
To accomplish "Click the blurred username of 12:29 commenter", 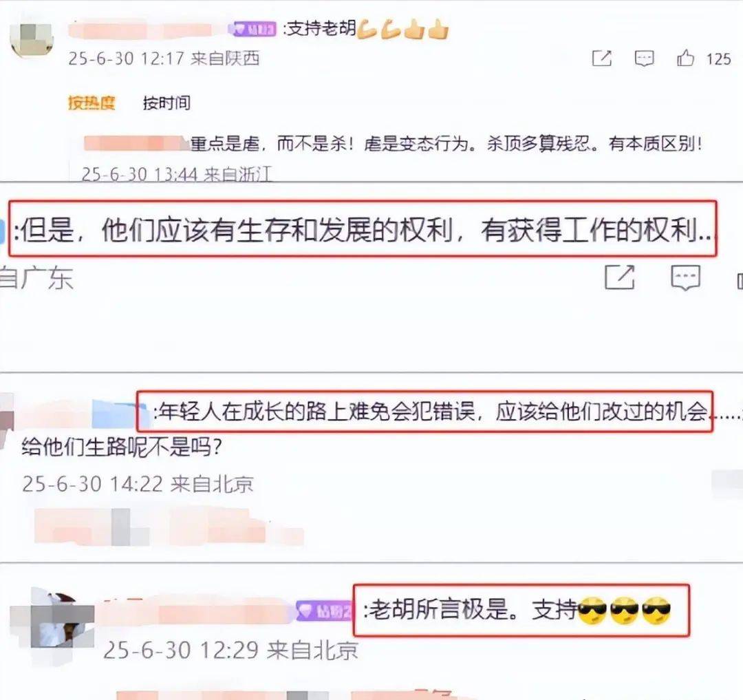I will coord(197,611).
